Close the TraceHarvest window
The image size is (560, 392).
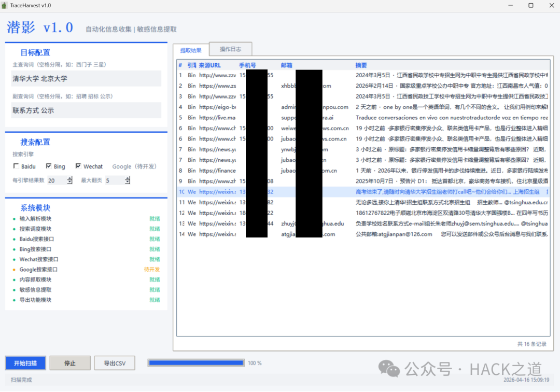click(x=551, y=5)
